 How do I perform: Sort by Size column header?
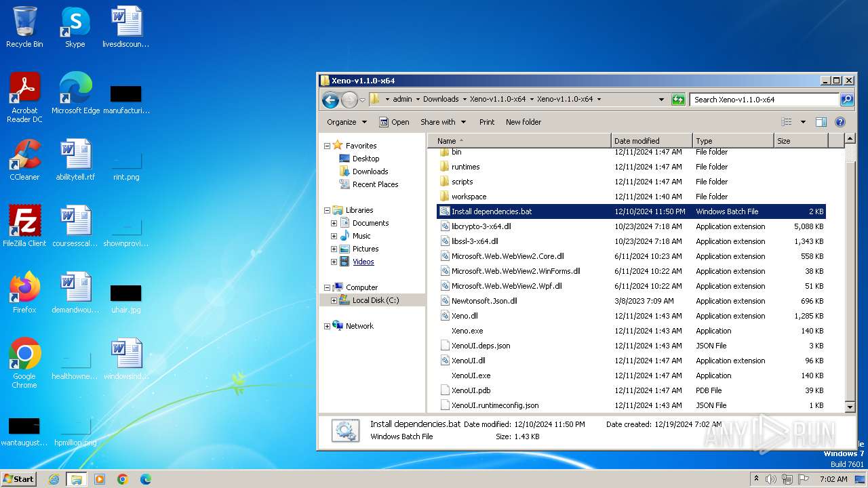tap(801, 141)
